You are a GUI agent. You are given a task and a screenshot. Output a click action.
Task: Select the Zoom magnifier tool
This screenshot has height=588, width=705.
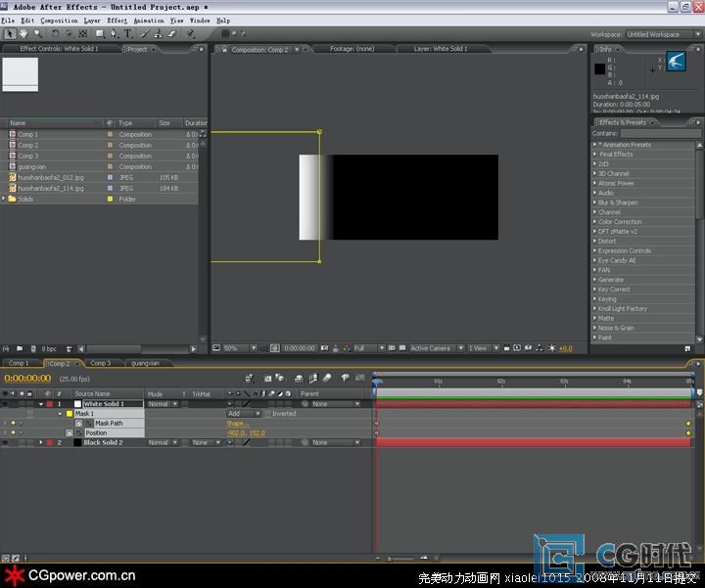38,33
